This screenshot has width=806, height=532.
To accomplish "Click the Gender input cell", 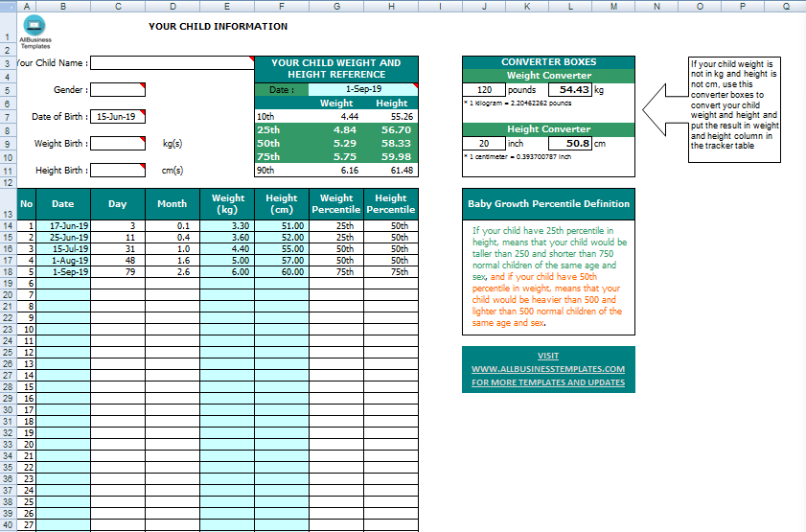I will click(x=118, y=89).
